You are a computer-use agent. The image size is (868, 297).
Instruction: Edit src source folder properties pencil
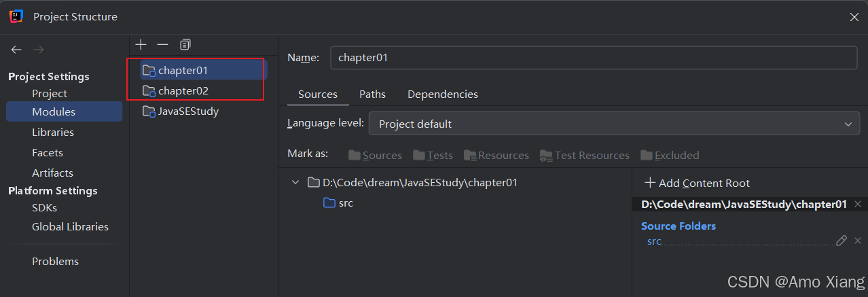(x=842, y=241)
